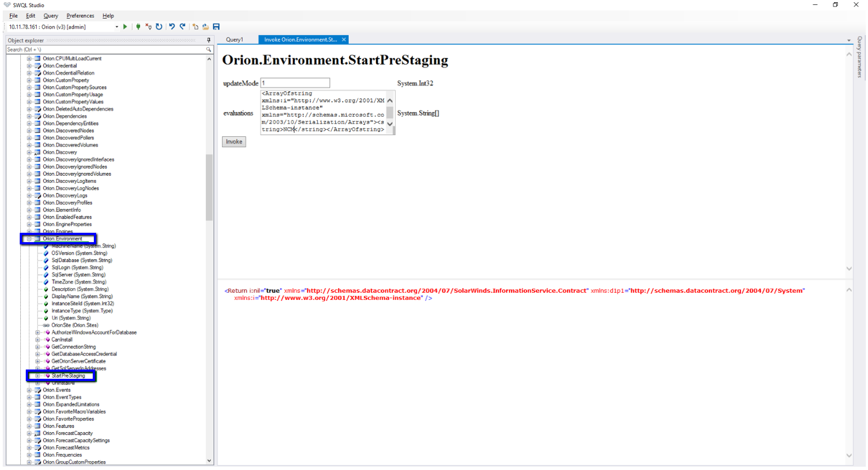Expand the AuthorizeWindowsAccountForDatabase verb
The height and width of the screenshot is (470, 868).
38,333
